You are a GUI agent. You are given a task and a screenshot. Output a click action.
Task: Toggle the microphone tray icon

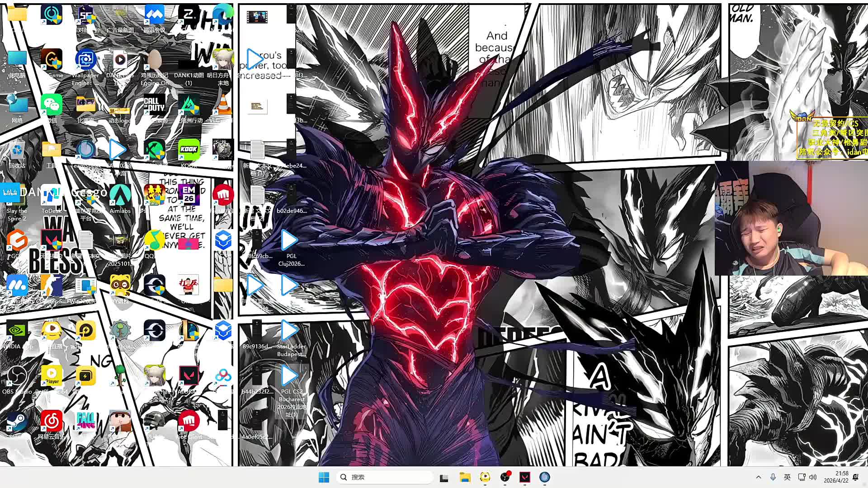coord(773,477)
